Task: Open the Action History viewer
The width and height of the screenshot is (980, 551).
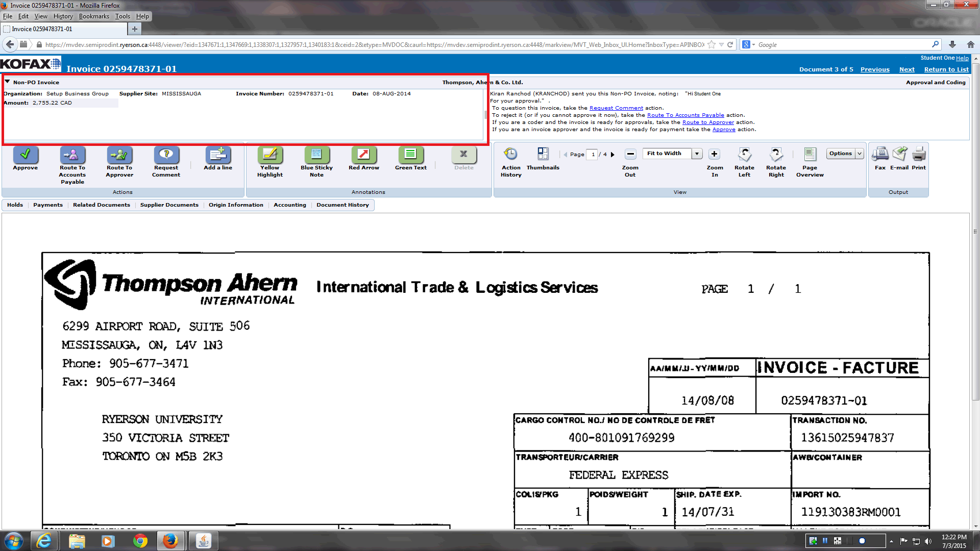Action: pos(510,155)
